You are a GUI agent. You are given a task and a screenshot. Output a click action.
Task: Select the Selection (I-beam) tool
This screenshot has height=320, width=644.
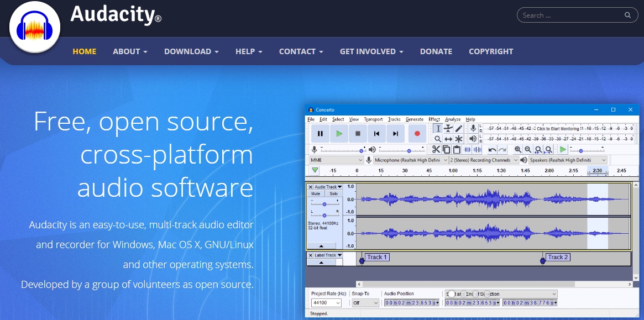coord(438,129)
